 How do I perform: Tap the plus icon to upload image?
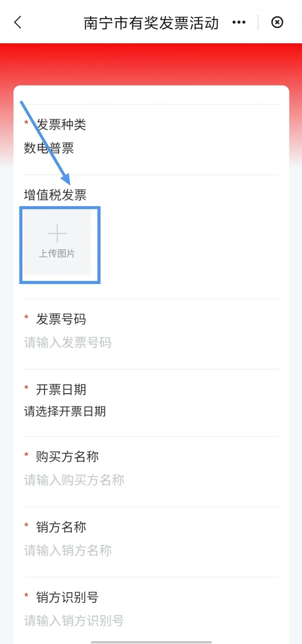[57, 233]
